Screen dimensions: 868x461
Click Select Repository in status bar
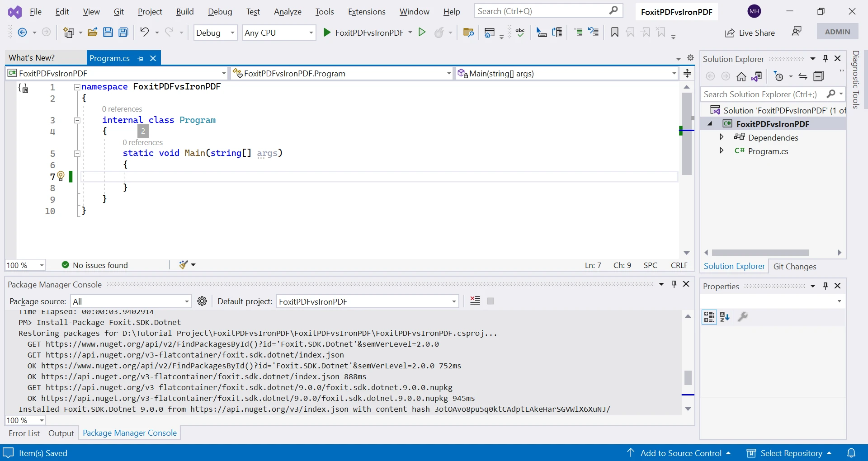pyautogui.click(x=789, y=453)
